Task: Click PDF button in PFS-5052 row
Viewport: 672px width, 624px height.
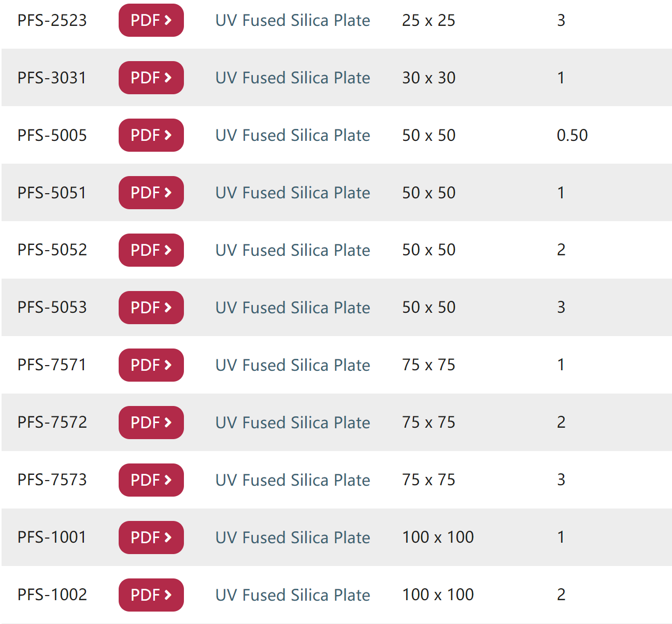Action: pyautogui.click(x=151, y=250)
